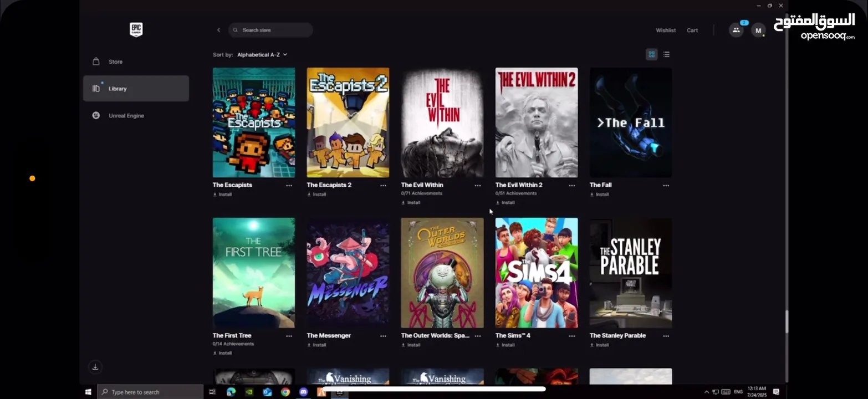Click the library vertical scrollbar thumb
The height and width of the screenshot is (399, 868).
point(786,322)
